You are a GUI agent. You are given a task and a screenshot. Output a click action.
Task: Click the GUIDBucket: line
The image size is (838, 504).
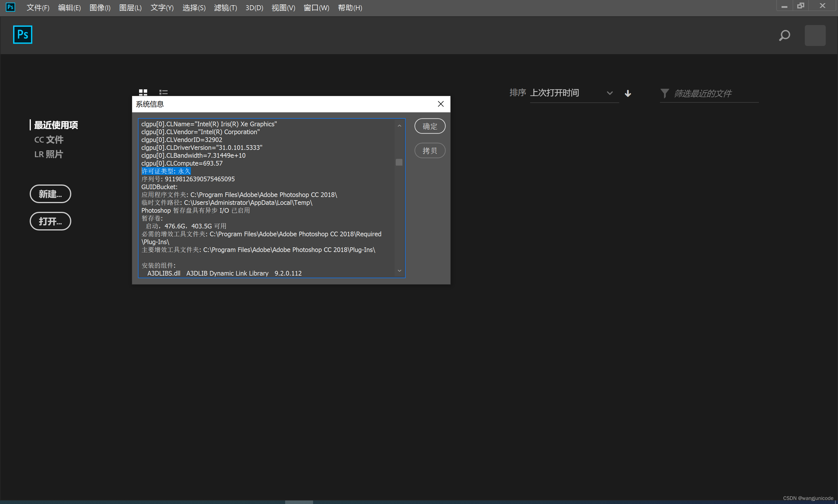[x=159, y=187]
